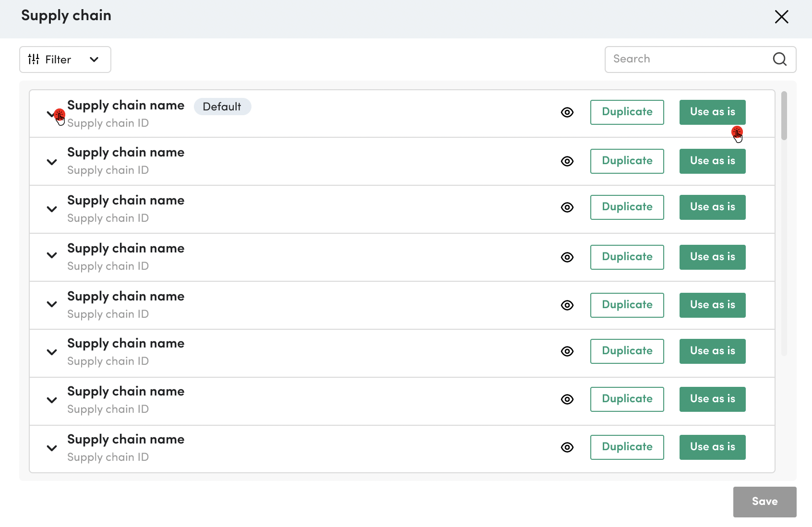Click the list vertical scrollbar thumb
812x527 pixels.
pyautogui.click(x=784, y=116)
